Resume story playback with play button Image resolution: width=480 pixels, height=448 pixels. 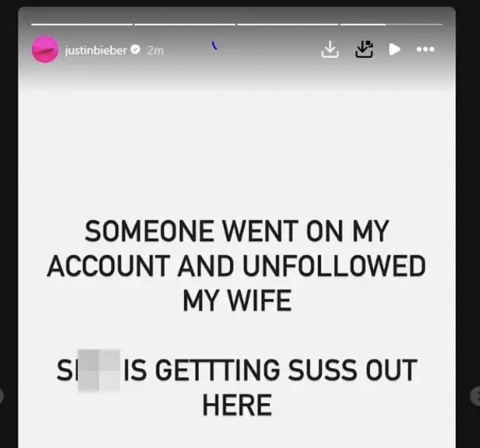coord(394,49)
